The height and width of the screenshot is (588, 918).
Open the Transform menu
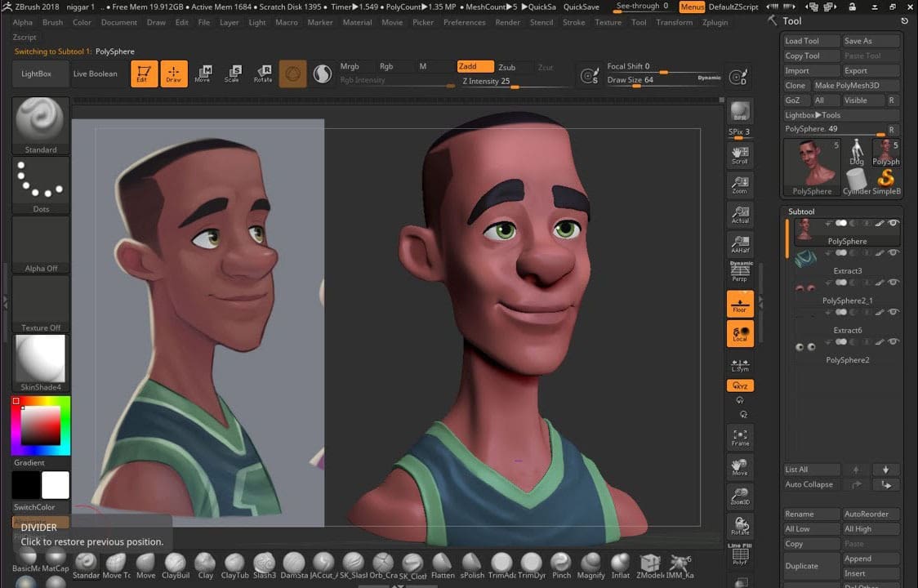[x=675, y=22]
